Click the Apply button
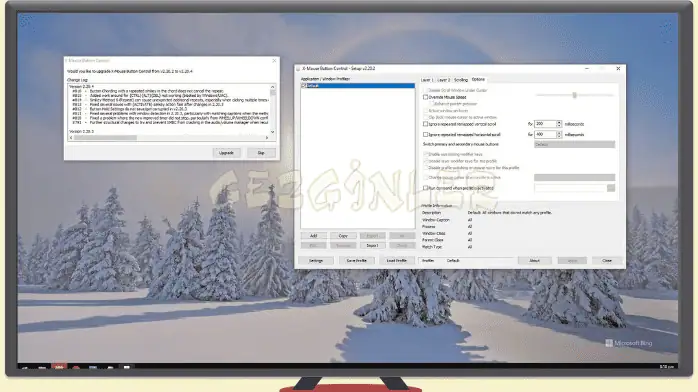This screenshot has width=698, height=392. click(x=572, y=260)
